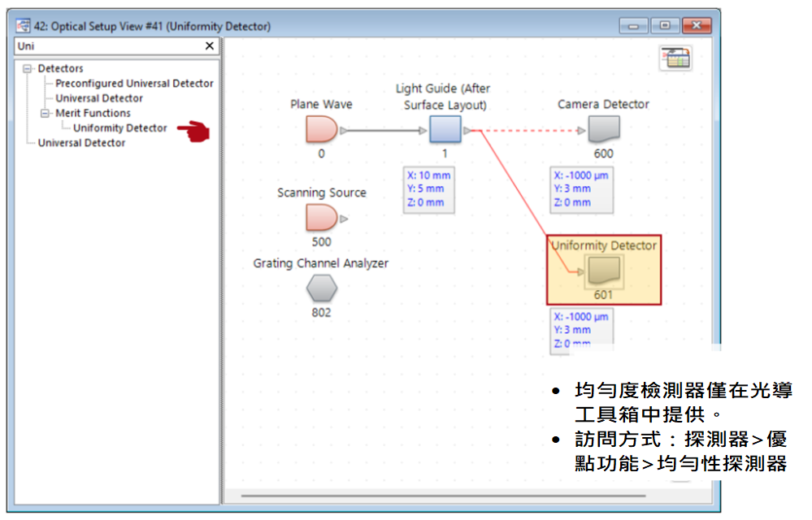Image resolution: width=812 pixels, height=520 pixels.
Task: Click the Optical Setup View window title icon
Action: 23,25
